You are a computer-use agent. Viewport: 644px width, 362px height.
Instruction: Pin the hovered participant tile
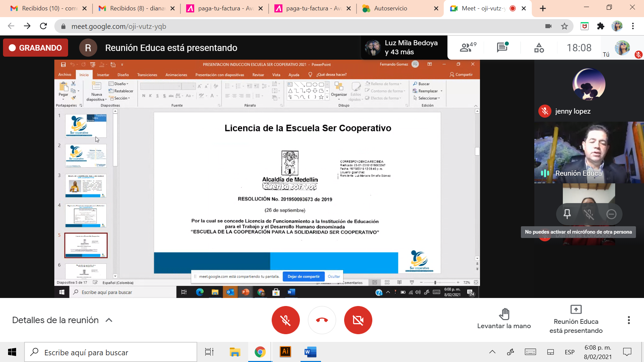(x=567, y=214)
